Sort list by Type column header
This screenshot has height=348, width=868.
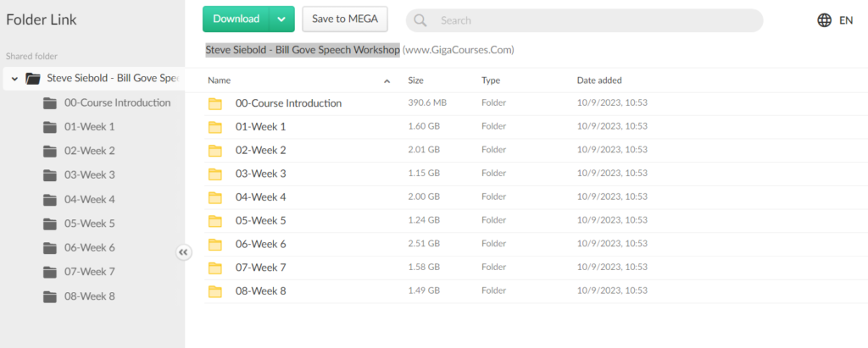tap(491, 80)
